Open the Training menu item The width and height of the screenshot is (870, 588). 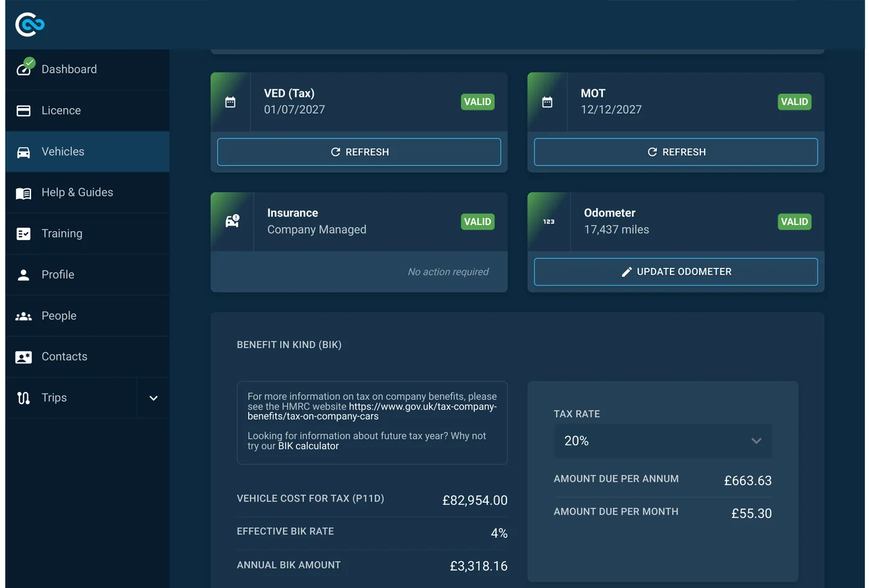tap(87, 234)
